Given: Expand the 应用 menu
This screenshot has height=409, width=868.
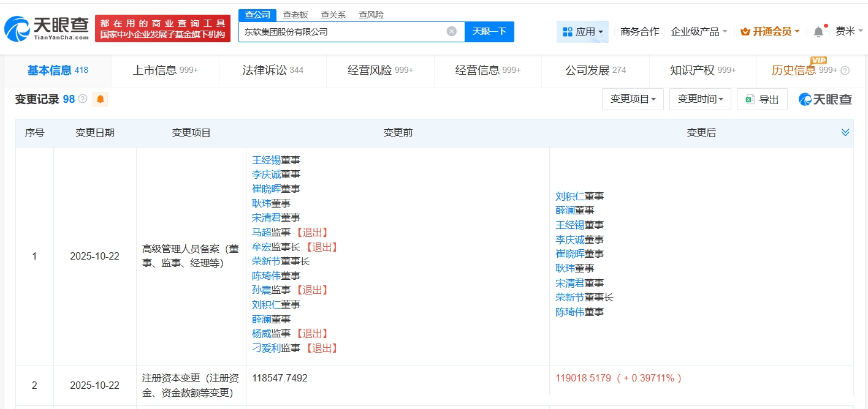Looking at the screenshot, I should click(582, 32).
